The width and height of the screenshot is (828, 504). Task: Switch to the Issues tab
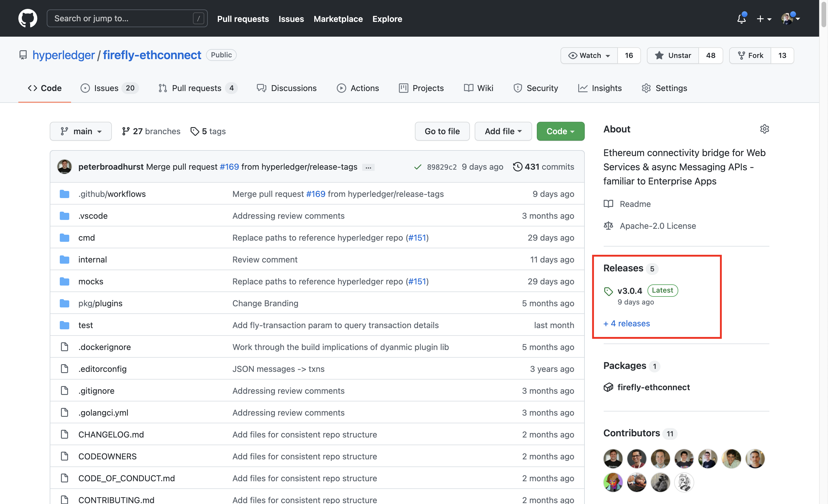pos(106,88)
